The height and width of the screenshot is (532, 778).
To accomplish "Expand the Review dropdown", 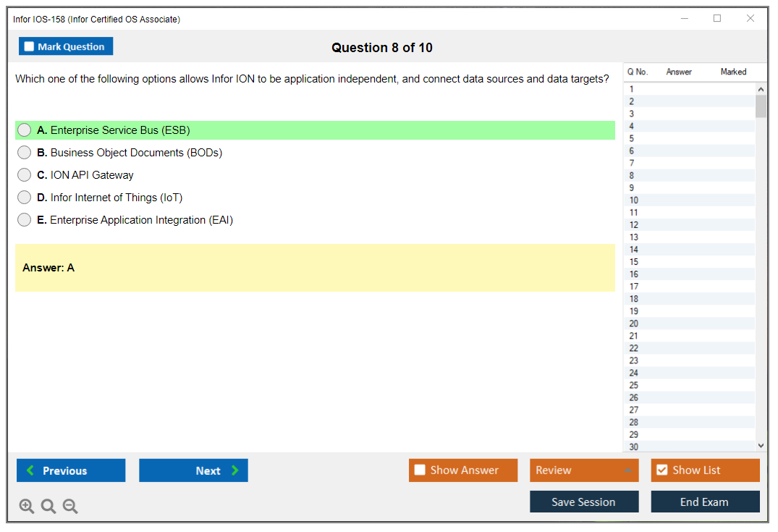I will 627,470.
